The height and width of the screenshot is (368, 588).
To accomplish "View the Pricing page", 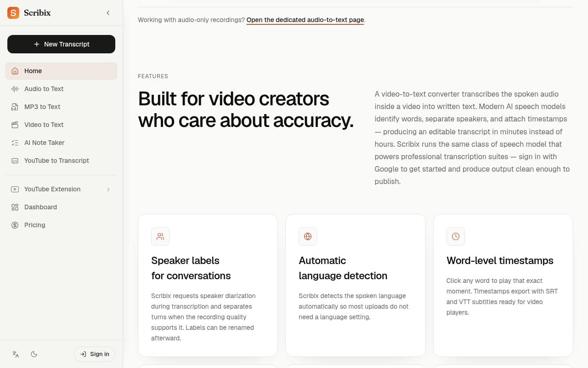I will coord(61,225).
